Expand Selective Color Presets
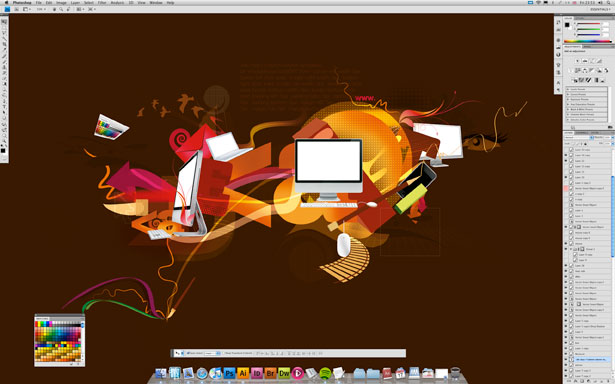 (568, 120)
